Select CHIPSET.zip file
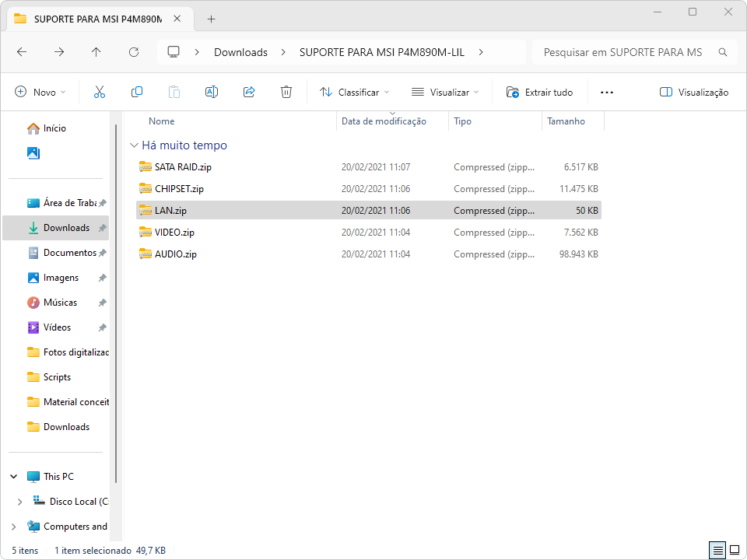747x560 pixels. pos(179,188)
